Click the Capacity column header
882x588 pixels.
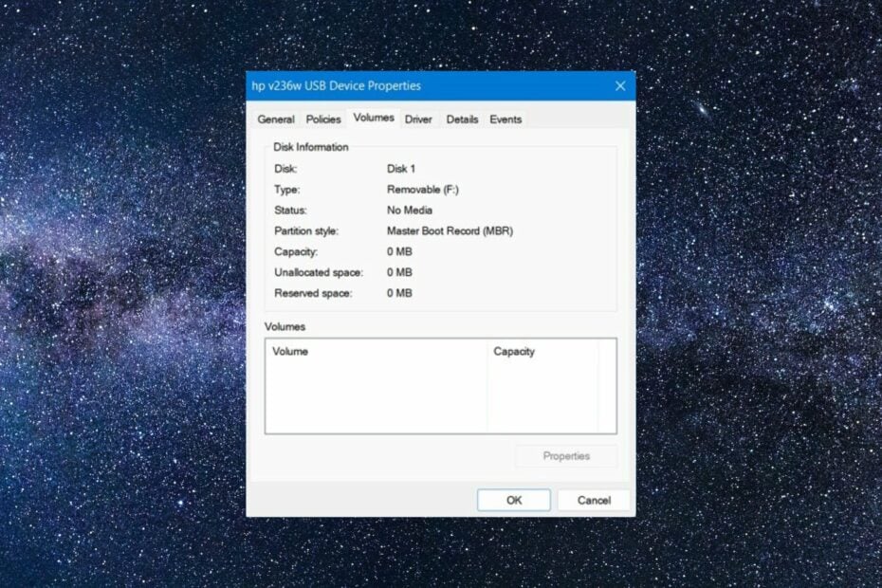pyautogui.click(x=515, y=351)
